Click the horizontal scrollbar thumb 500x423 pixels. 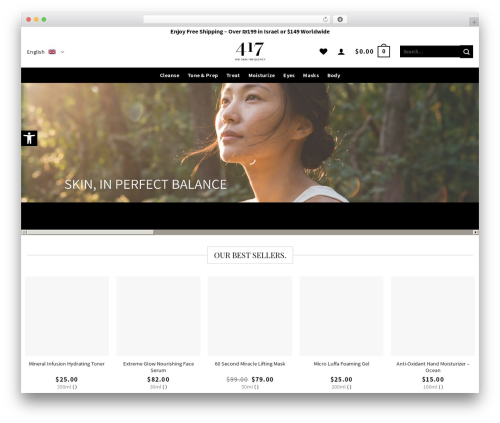coord(90,232)
